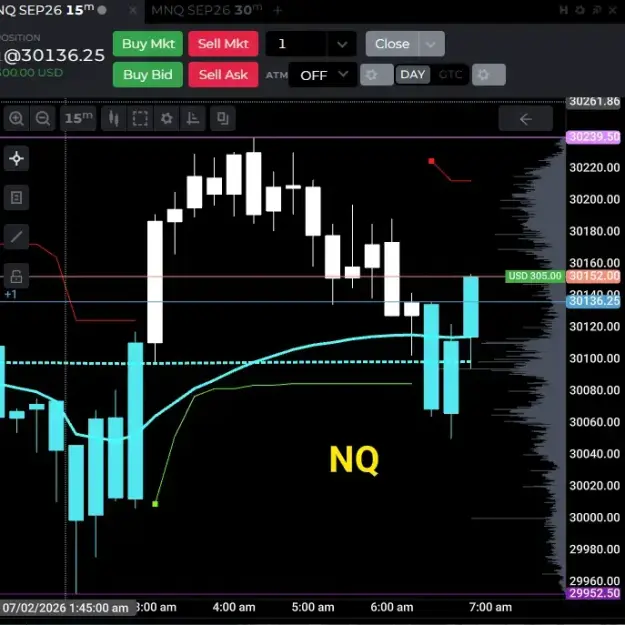Click the Sell Ask button
Screen dimensions: 625x625
(x=223, y=75)
